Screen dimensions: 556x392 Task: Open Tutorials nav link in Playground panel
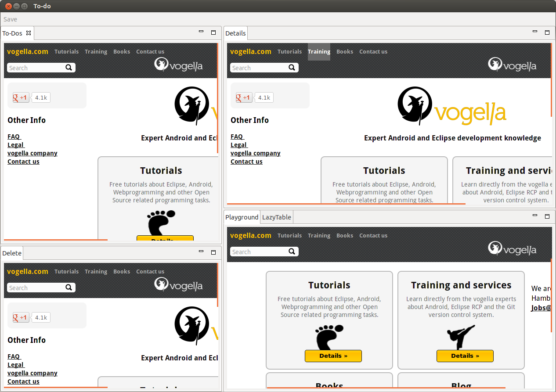point(290,236)
